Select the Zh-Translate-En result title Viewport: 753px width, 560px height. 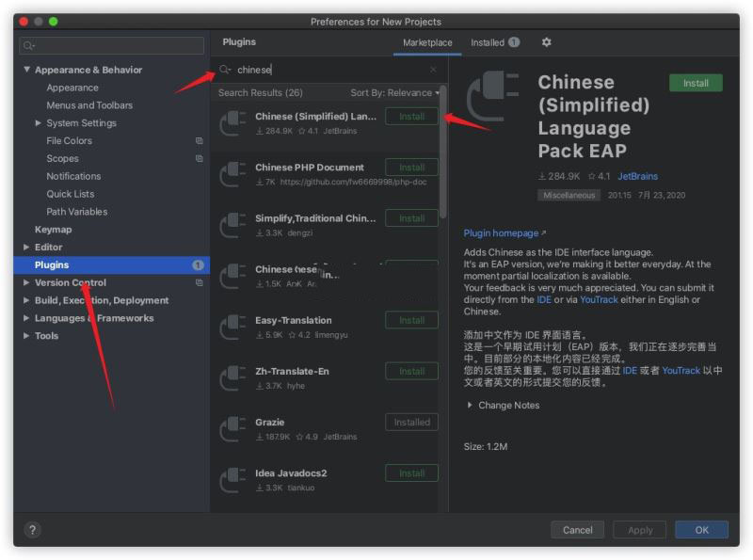292,371
